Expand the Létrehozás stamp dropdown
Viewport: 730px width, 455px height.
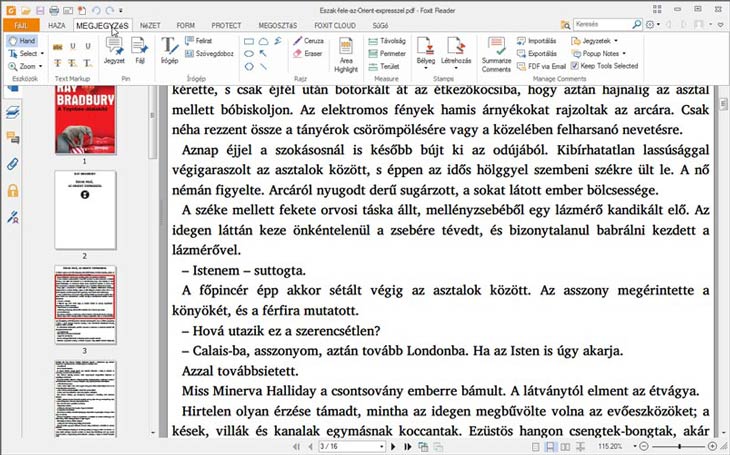456,68
